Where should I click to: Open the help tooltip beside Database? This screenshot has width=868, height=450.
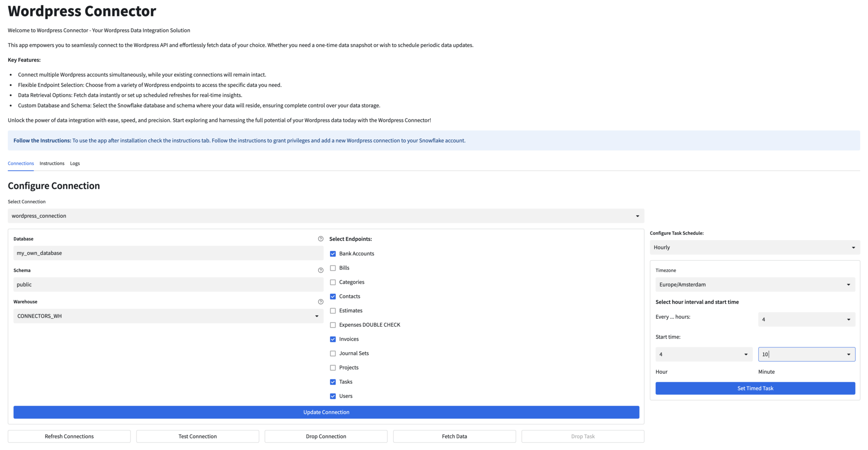click(x=320, y=239)
